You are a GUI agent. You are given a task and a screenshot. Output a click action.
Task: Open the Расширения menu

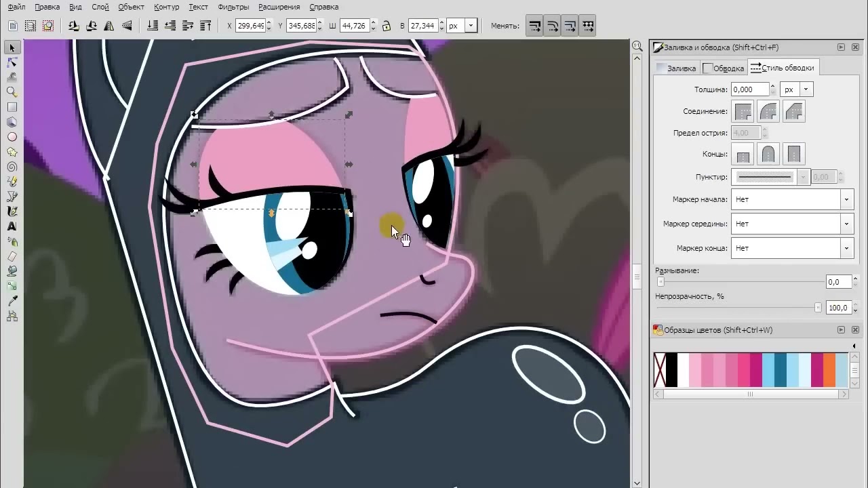279,7
